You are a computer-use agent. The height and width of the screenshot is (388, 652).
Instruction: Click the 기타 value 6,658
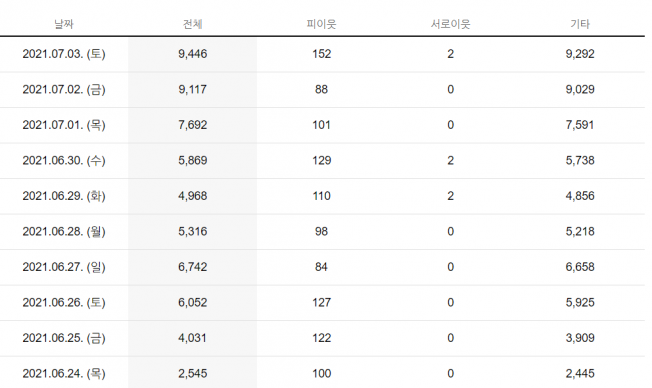[x=580, y=267]
